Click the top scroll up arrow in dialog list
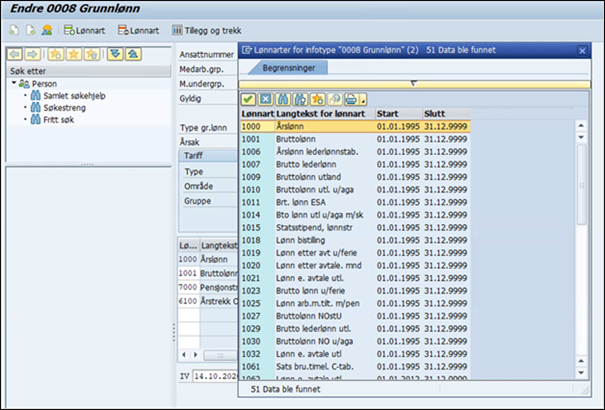Viewport: 605px width, 410px height. [x=581, y=126]
